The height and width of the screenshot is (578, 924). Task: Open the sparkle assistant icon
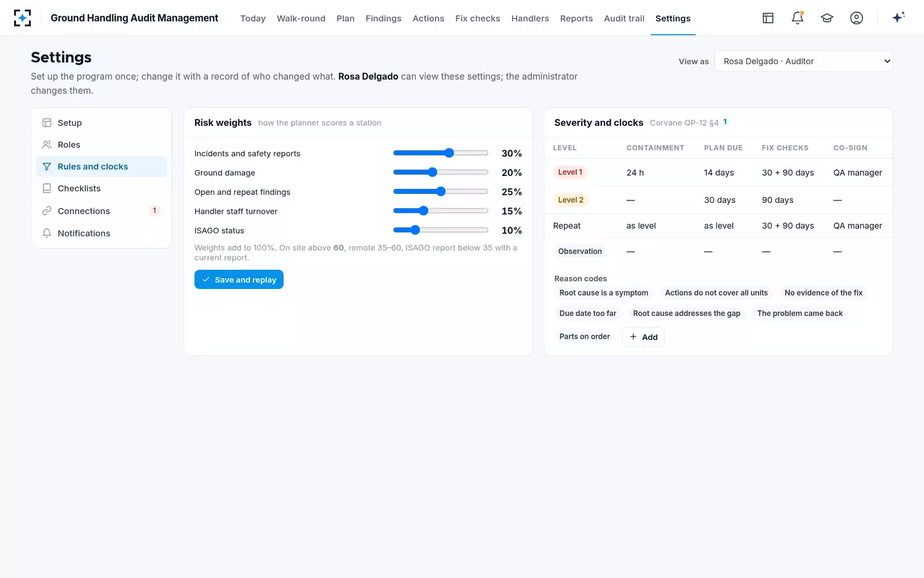pyautogui.click(x=898, y=17)
